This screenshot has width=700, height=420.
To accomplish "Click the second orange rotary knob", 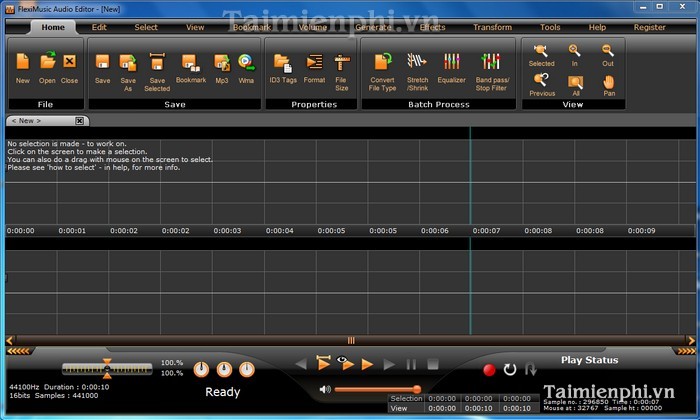I will 224,370.
